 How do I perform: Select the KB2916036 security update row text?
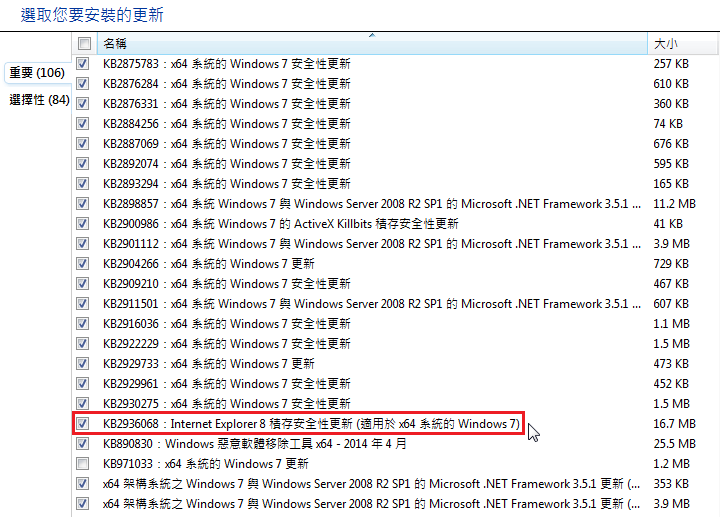click(x=227, y=323)
